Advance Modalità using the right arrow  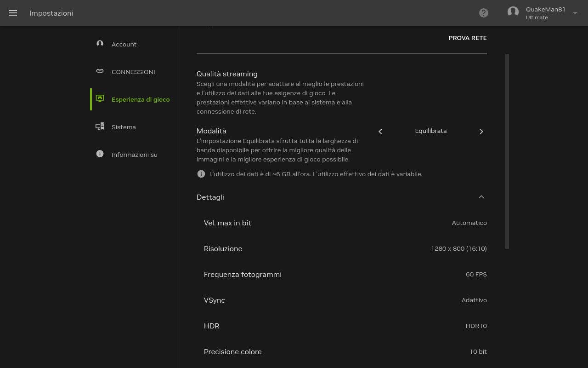(x=481, y=131)
